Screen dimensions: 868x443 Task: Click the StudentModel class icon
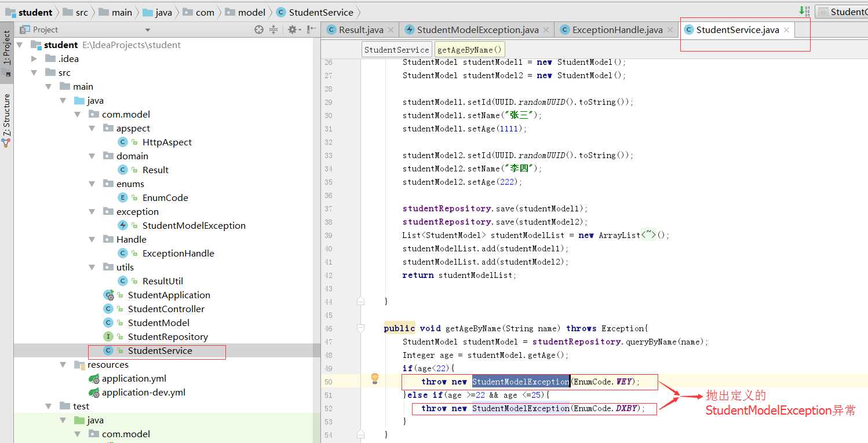click(108, 323)
